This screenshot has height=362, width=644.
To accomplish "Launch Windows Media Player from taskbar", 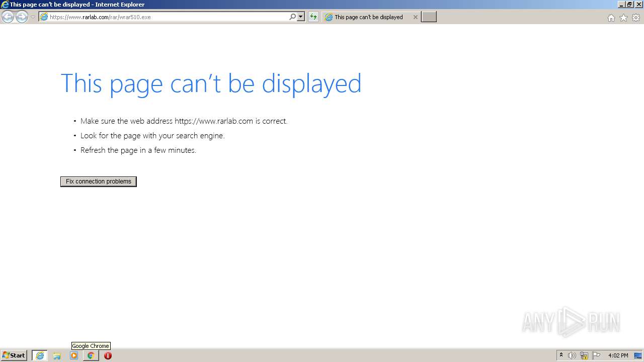I will point(74,355).
